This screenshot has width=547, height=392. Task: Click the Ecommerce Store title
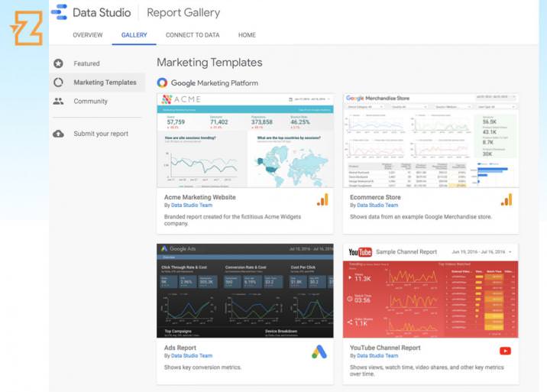pos(375,197)
